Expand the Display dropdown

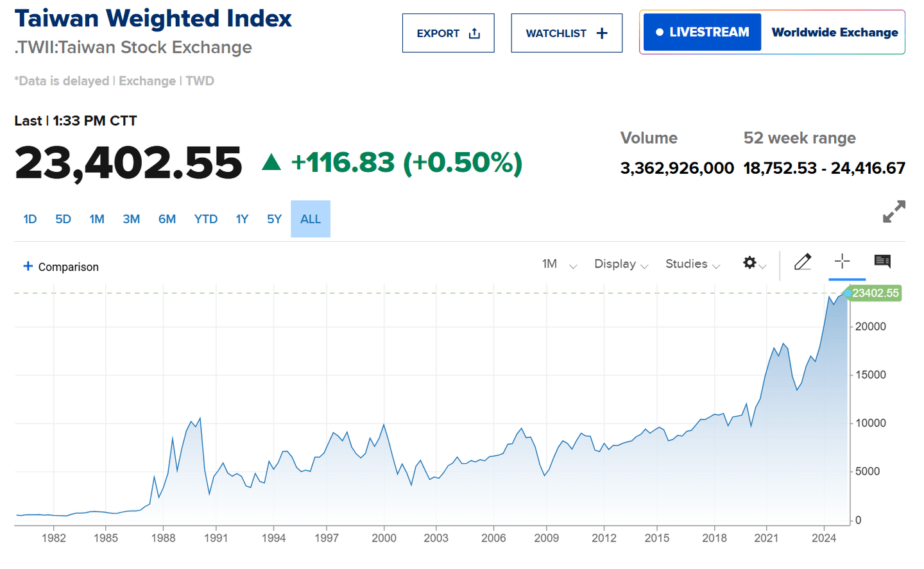pos(620,264)
